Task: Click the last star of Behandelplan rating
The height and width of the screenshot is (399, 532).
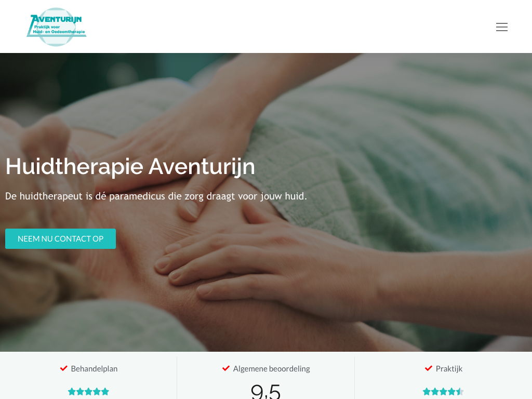Action: (x=105, y=392)
